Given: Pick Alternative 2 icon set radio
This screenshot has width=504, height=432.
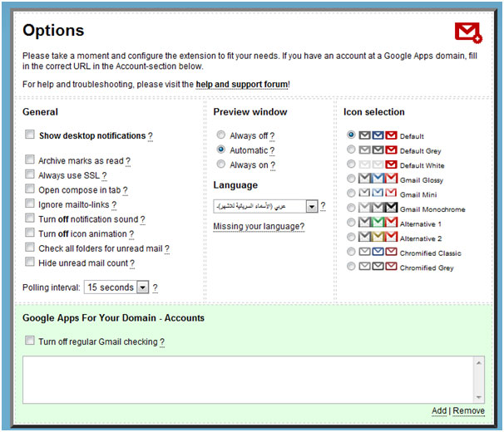Looking at the screenshot, I should pyautogui.click(x=351, y=237).
